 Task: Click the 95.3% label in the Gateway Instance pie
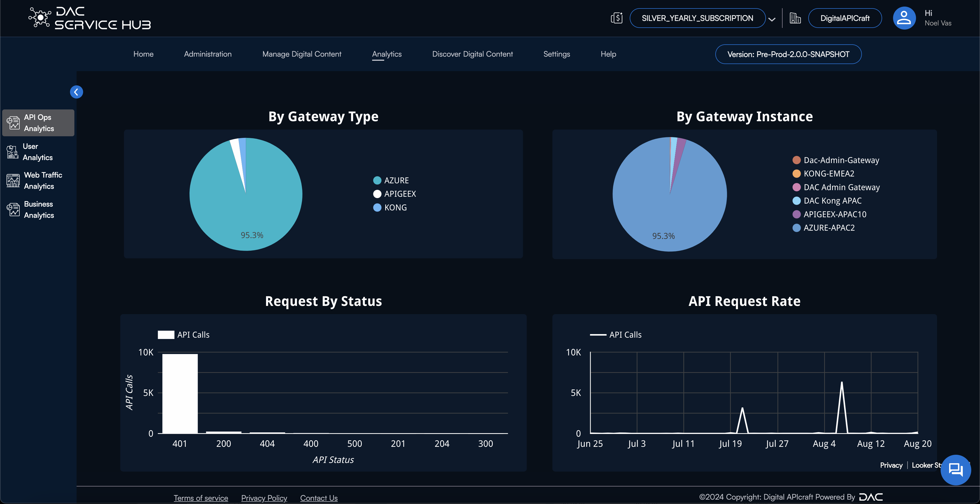663,236
